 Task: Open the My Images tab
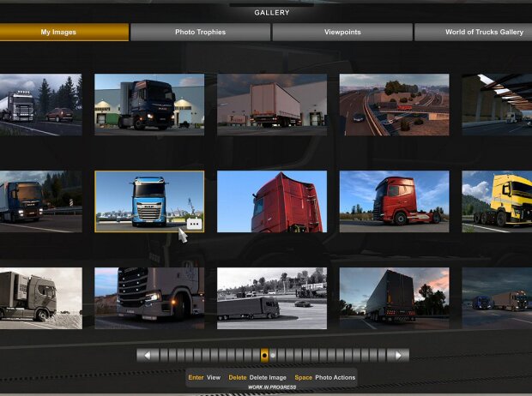coord(64,33)
